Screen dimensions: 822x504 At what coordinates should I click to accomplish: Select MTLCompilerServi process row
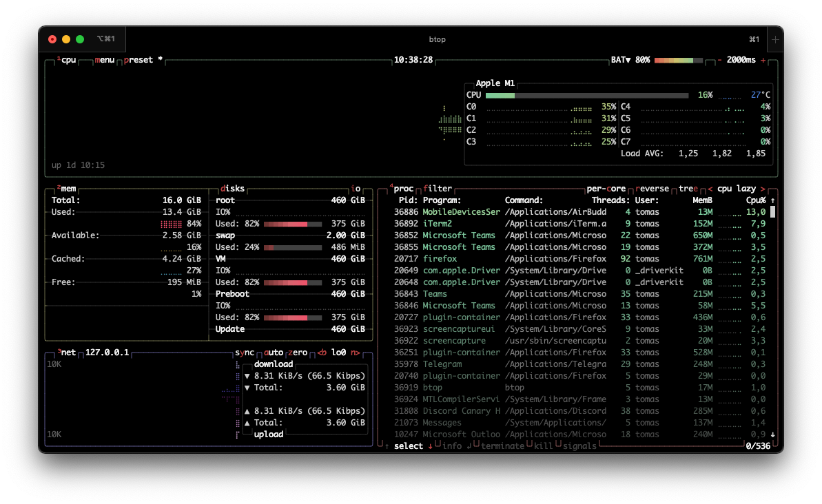[579, 399]
